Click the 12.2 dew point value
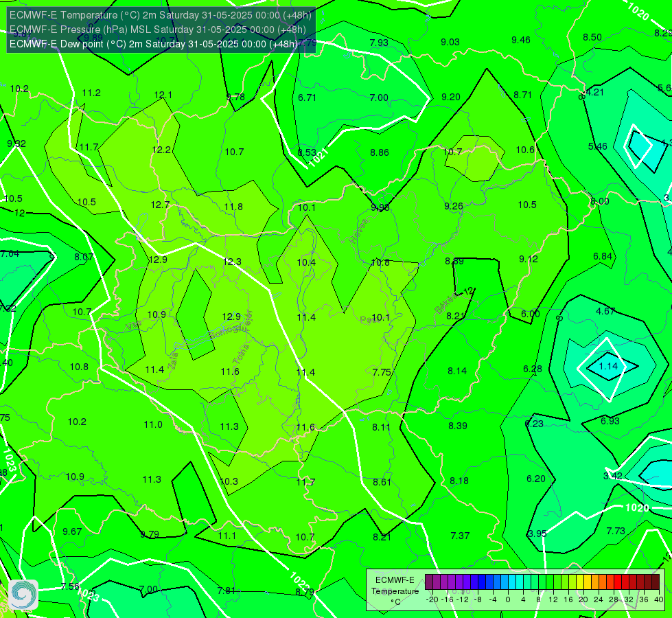This screenshot has width=672, height=618. tap(161, 150)
